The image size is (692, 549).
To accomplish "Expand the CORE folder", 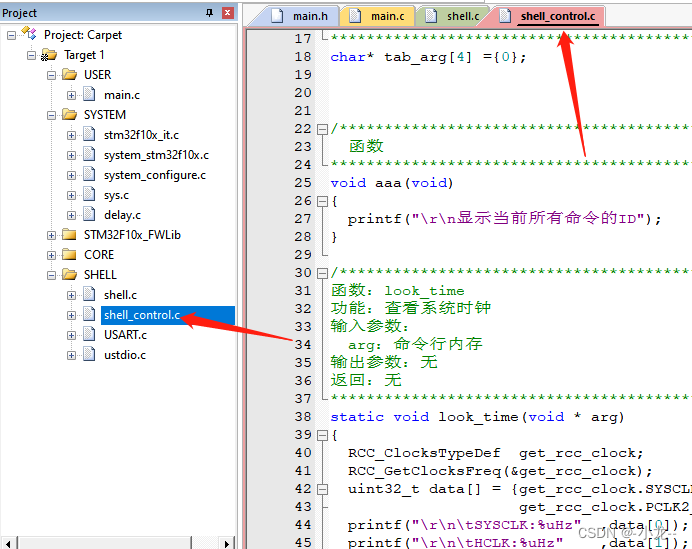I will (51, 255).
